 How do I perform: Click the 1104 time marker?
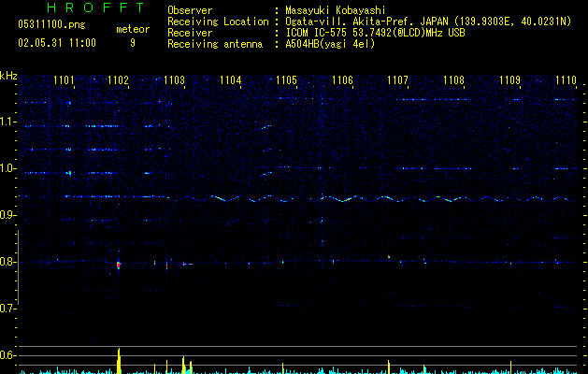click(x=231, y=80)
